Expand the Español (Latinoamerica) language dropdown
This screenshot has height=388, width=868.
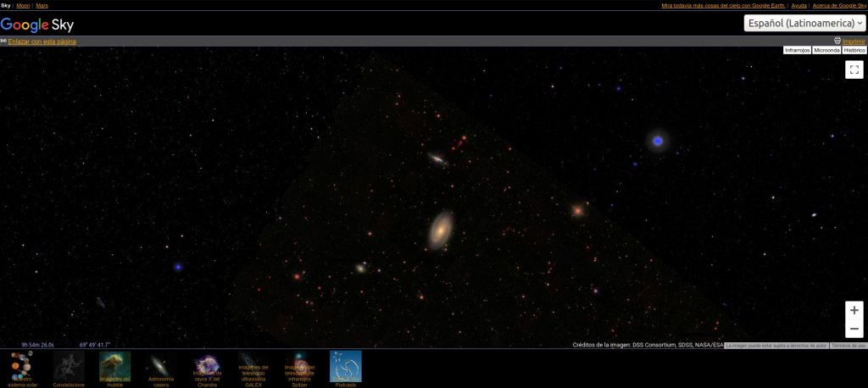(805, 24)
